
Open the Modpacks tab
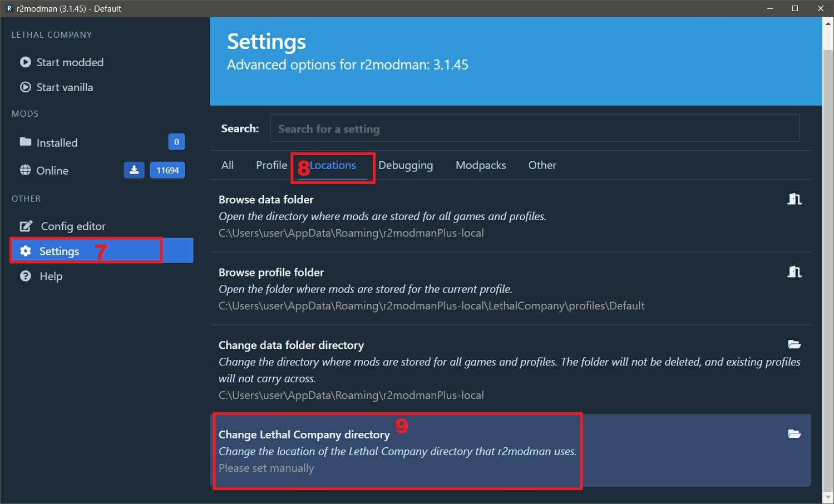pos(480,165)
